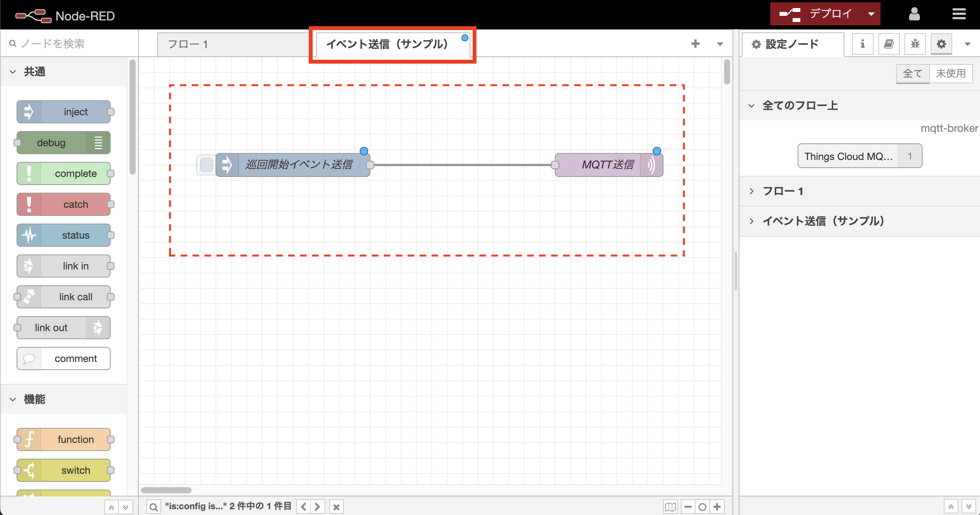
Task: Close the workspace search results bar
Action: 336,507
